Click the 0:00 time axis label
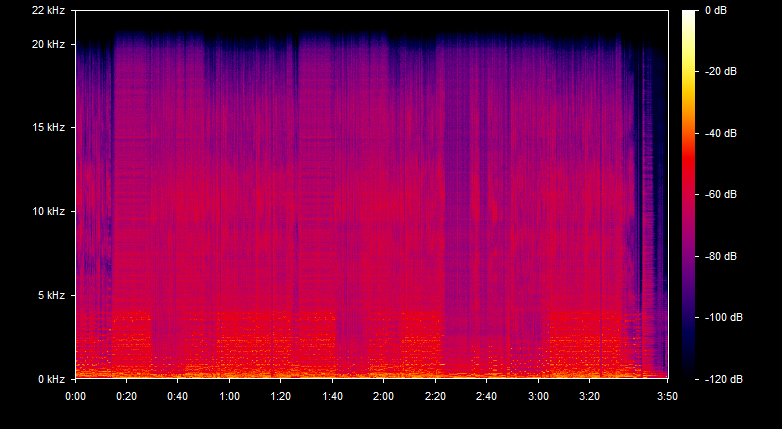The width and height of the screenshot is (782, 429). 75,397
